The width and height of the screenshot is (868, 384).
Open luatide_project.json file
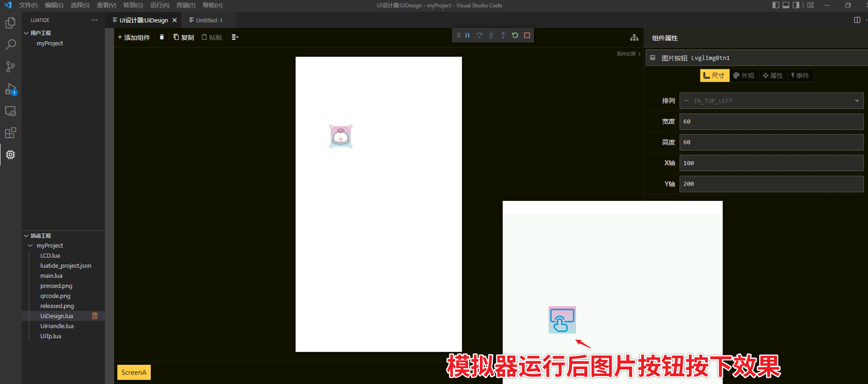pos(65,266)
